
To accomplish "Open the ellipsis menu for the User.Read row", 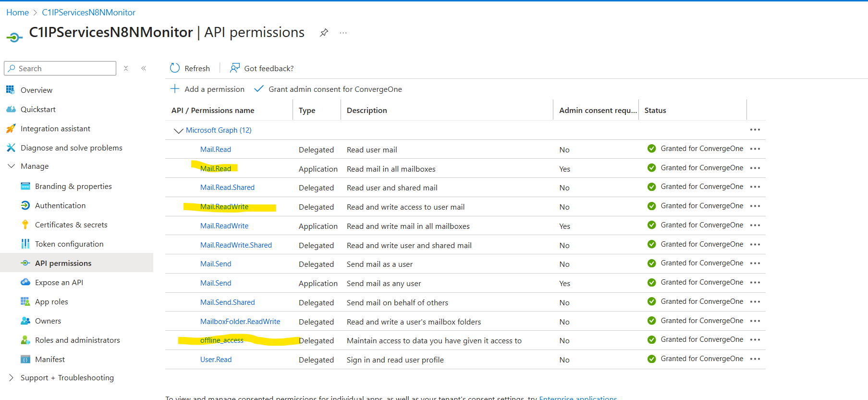I will click(x=755, y=359).
